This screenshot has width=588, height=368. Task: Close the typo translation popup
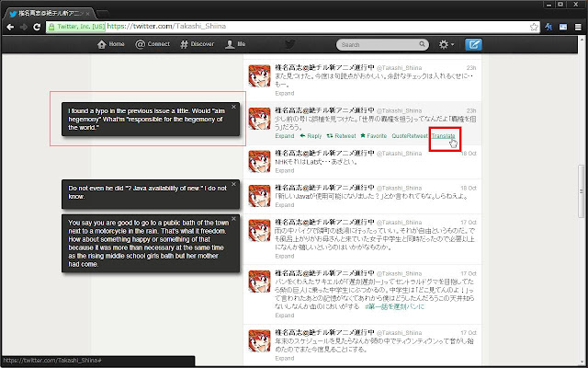pos(233,107)
